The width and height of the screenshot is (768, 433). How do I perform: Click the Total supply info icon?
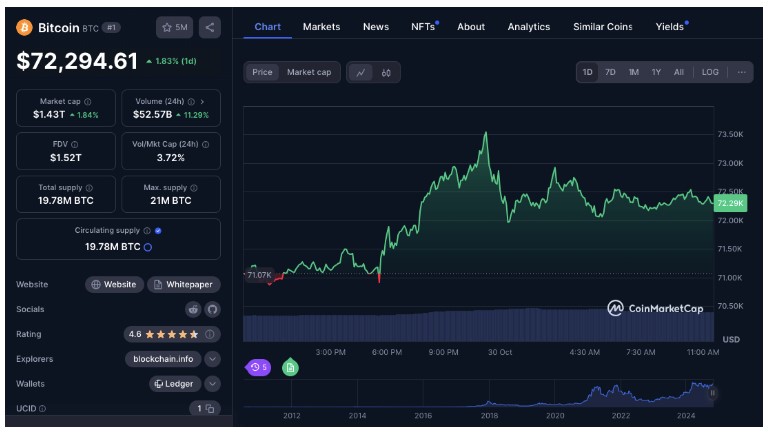89,188
